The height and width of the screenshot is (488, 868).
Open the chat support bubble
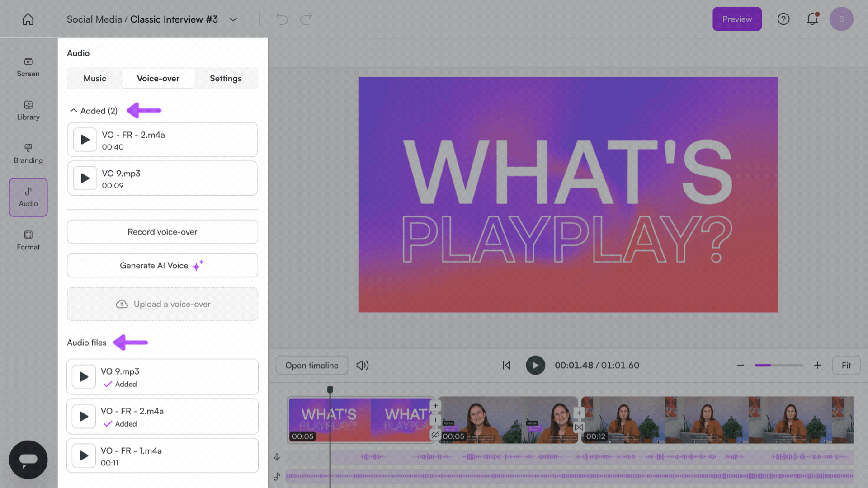(x=28, y=460)
